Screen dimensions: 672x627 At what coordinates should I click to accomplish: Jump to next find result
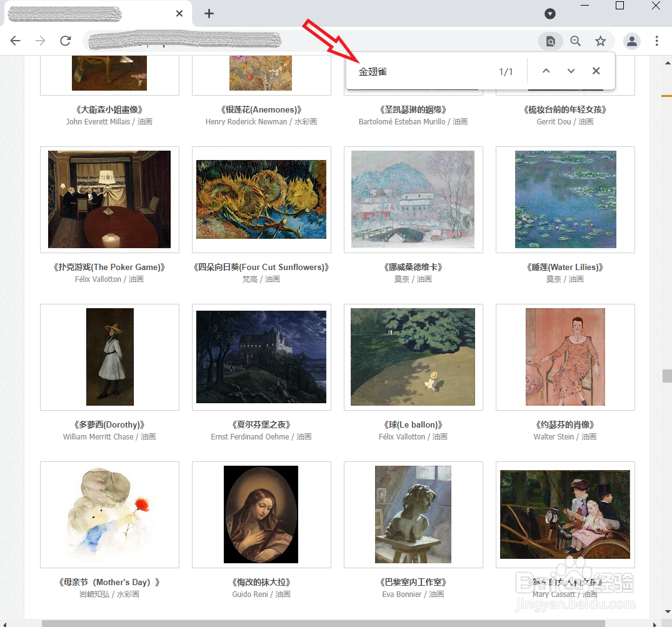point(571,71)
